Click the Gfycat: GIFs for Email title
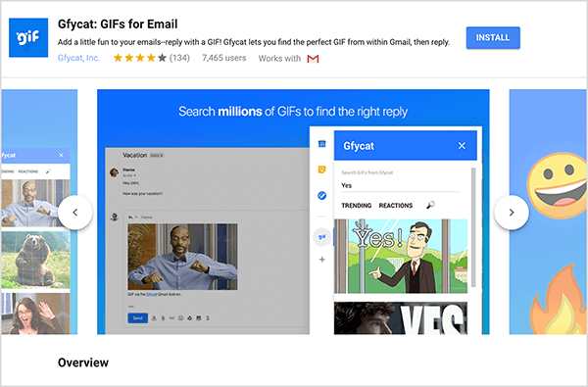The image size is (588, 387). [x=118, y=24]
